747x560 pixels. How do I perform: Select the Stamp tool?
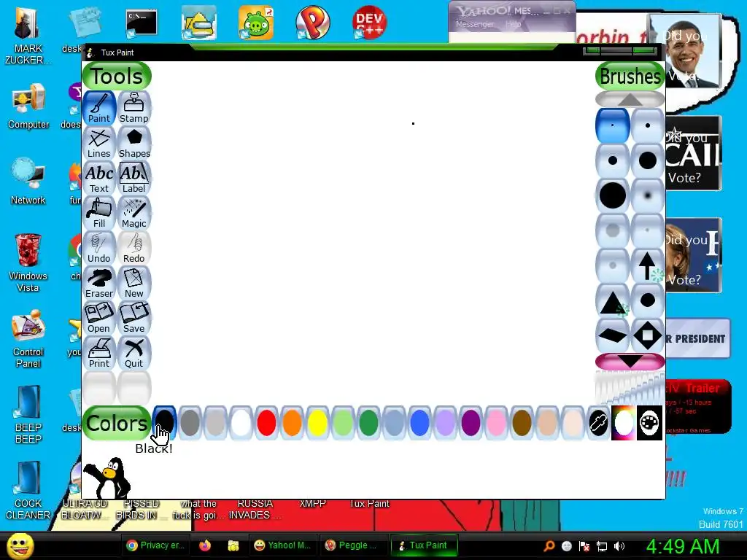tap(134, 108)
